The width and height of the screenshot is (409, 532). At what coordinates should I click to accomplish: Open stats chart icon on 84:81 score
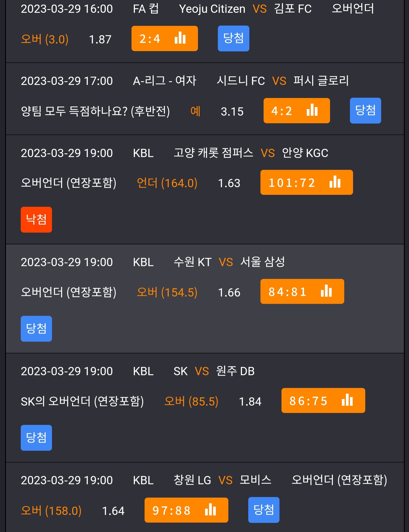326,291
